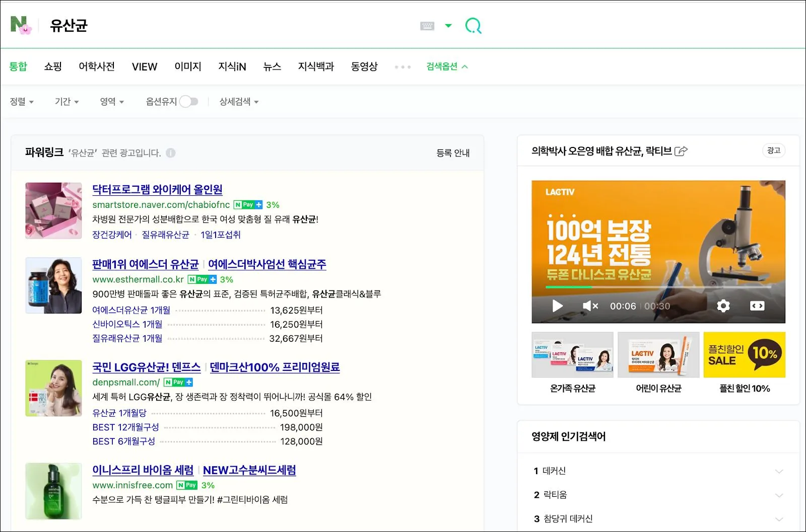Show more tabs via the ellipsis icon
Screen dimensions: 806x532
(402, 67)
